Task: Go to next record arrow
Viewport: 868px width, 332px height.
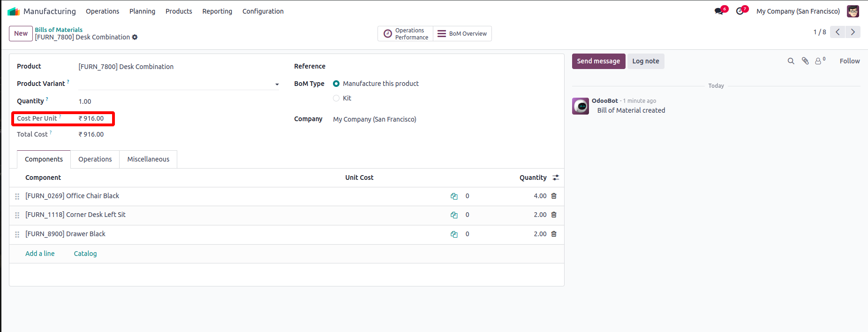Action: coord(853,32)
